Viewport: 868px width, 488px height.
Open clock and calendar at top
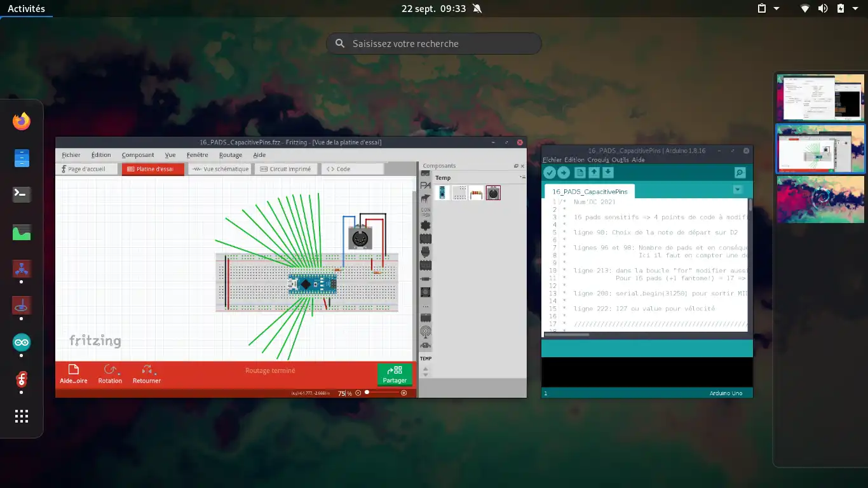click(x=434, y=8)
